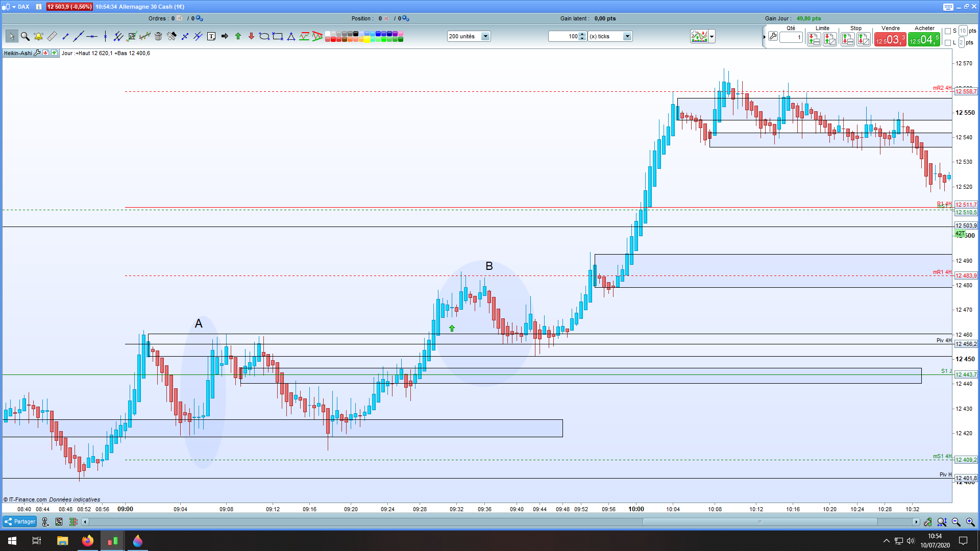The image size is (980, 551).
Task: Expand the add indicator dropdown arrow
Action: 712,36
